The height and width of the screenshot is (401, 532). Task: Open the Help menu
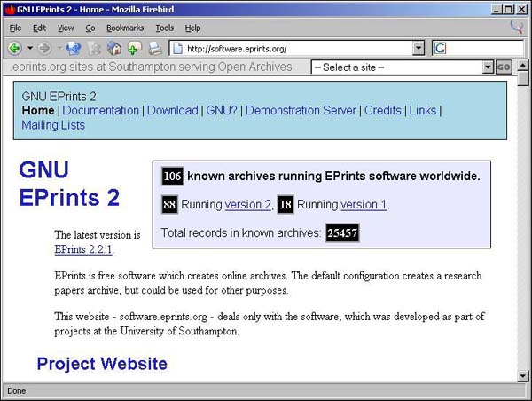[x=192, y=28]
